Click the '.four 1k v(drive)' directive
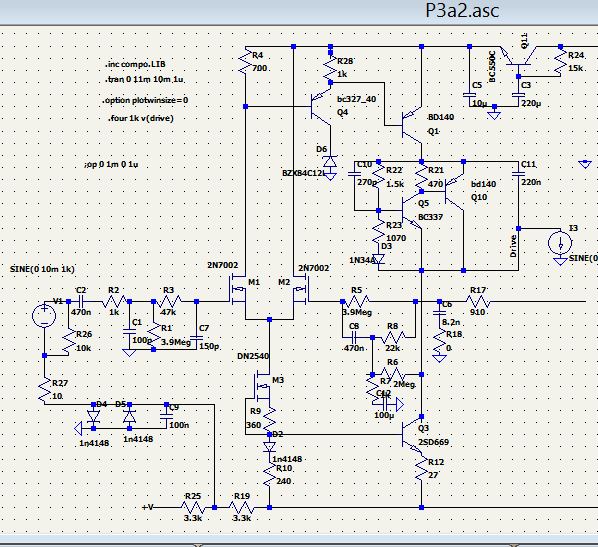Screen dimensions: 598x547 (x=140, y=118)
